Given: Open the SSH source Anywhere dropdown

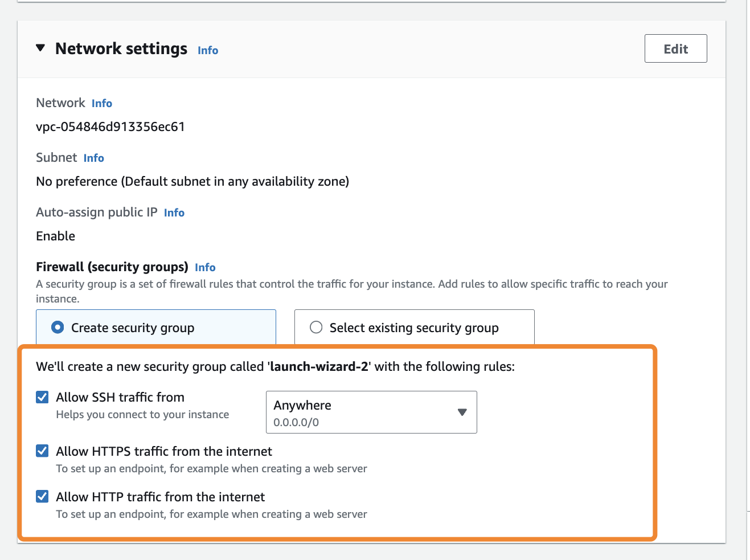Looking at the screenshot, I should [x=371, y=412].
